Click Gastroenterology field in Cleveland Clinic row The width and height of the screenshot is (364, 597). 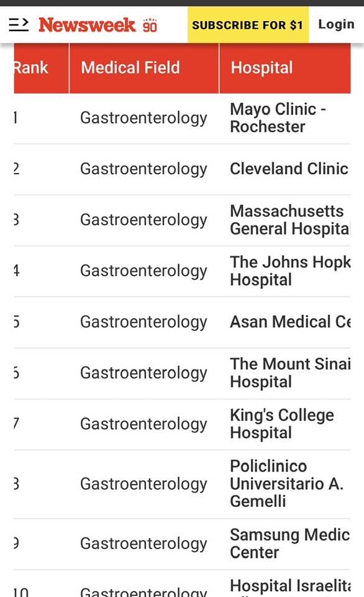point(143,169)
